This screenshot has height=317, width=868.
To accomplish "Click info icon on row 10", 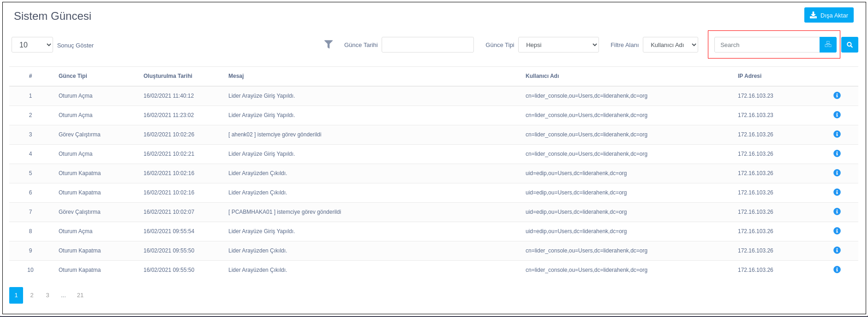I will (x=837, y=270).
